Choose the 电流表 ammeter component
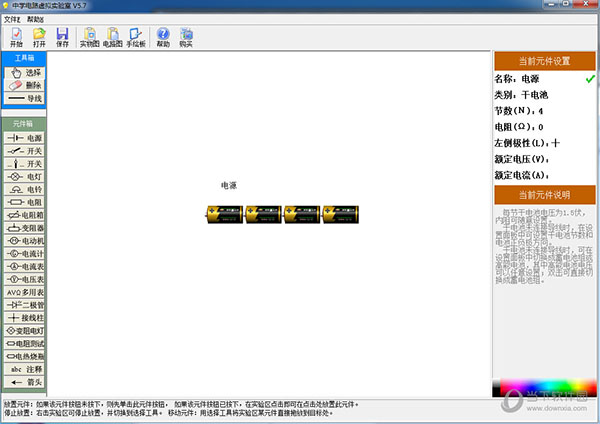The image size is (600, 424). [24, 267]
